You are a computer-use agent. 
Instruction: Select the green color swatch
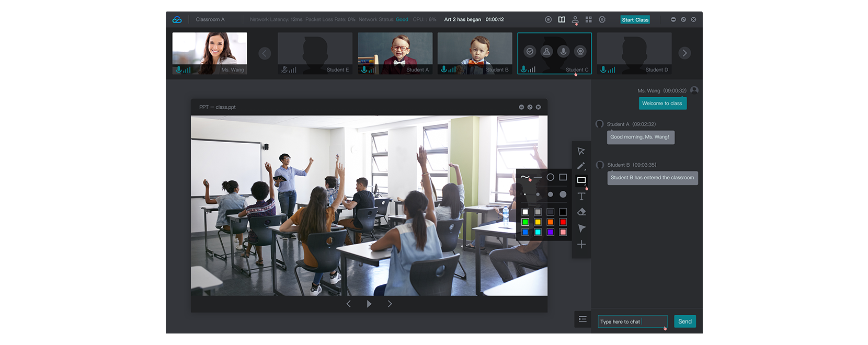(525, 222)
